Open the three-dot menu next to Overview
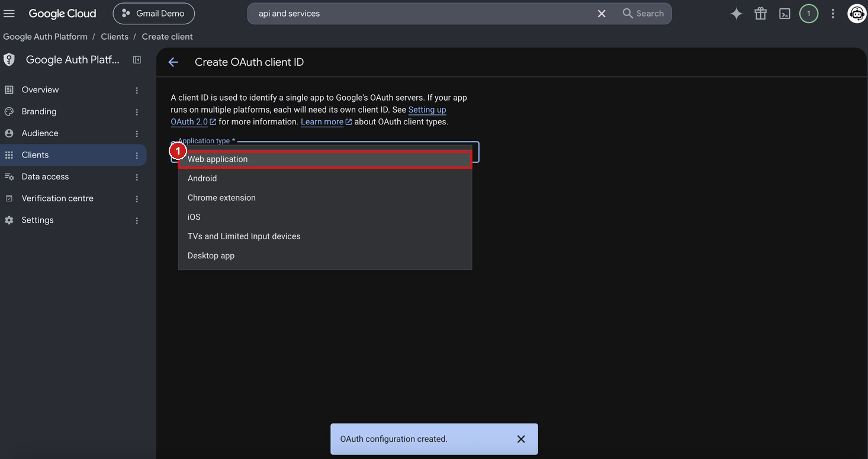 (137, 91)
